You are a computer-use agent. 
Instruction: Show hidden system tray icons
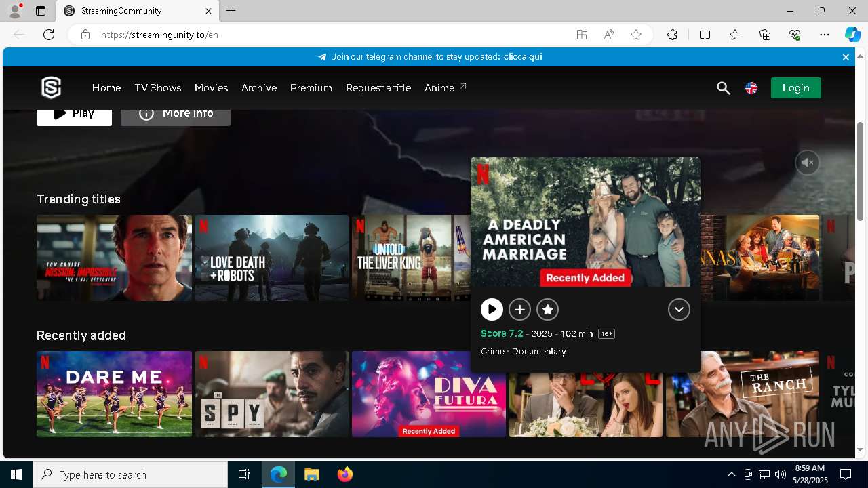(731, 474)
